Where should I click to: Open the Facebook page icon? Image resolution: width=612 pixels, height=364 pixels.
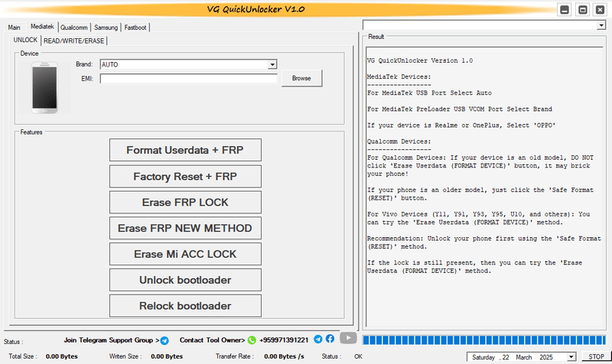(x=330, y=339)
